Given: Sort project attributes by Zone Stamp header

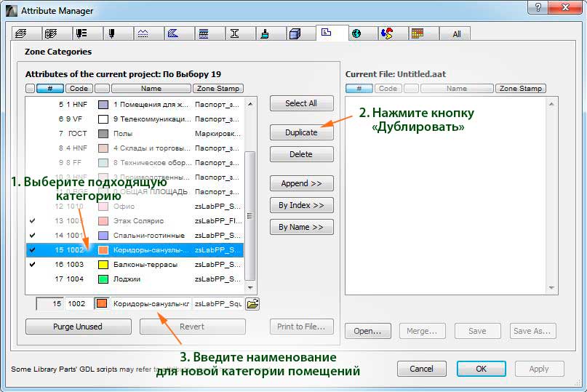Looking at the screenshot, I should click(x=218, y=88).
